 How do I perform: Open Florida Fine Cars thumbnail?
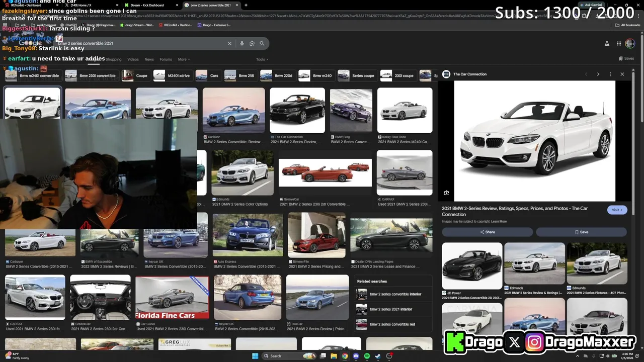click(x=172, y=297)
